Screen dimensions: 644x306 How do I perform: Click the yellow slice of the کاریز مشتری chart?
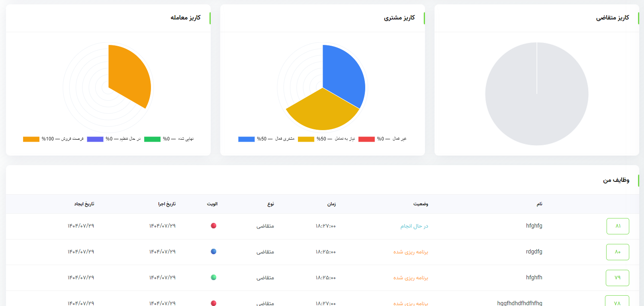[321, 113]
